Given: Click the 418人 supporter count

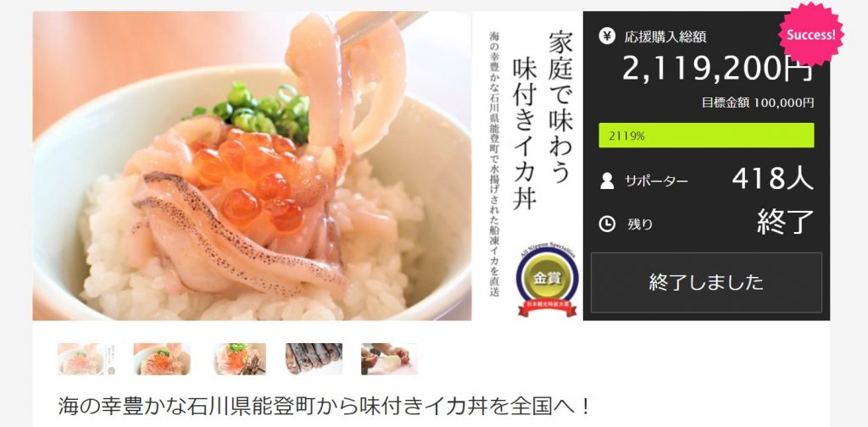Looking at the screenshot, I should 772,180.
